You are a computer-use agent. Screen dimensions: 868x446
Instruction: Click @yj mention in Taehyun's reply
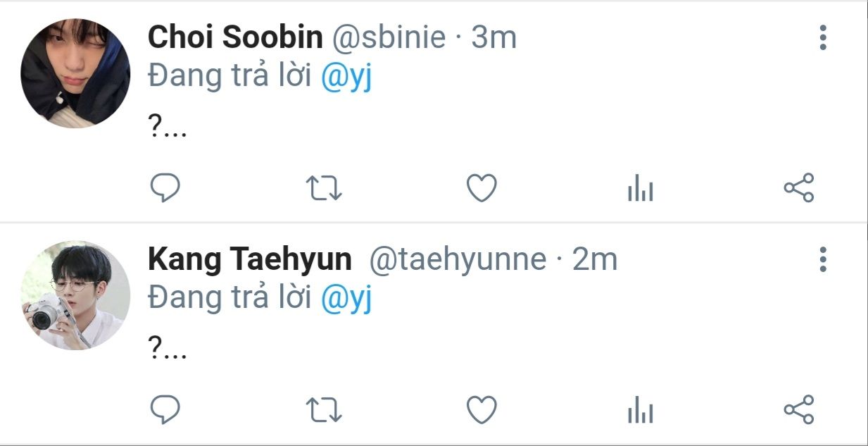(x=346, y=300)
